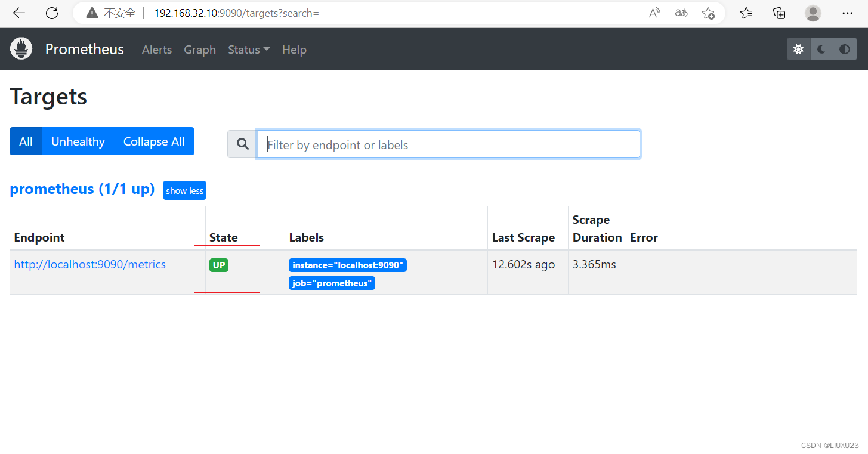Click the job="prometheus" label badge
Image resolution: width=868 pixels, height=454 pixels.
pos(332,283)
